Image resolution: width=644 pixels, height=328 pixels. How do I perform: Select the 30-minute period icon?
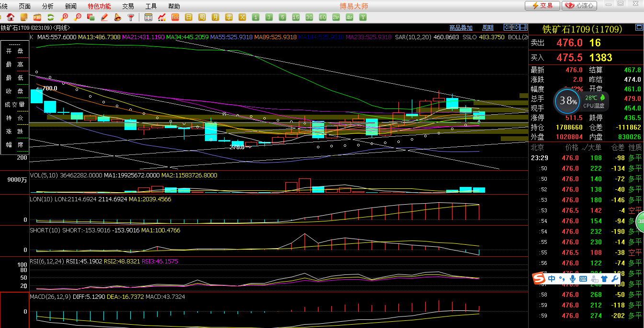[309, 17]
